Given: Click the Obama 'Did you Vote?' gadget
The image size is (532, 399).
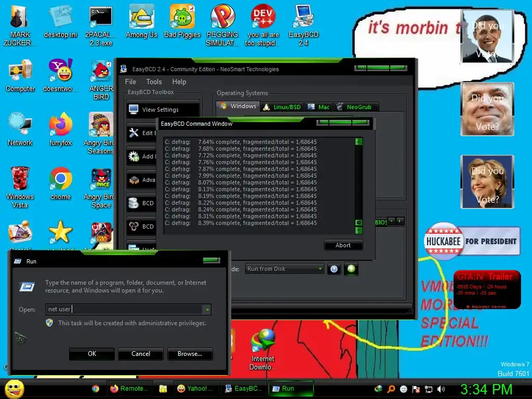Looking at the screenshot, I should point(487,36).
